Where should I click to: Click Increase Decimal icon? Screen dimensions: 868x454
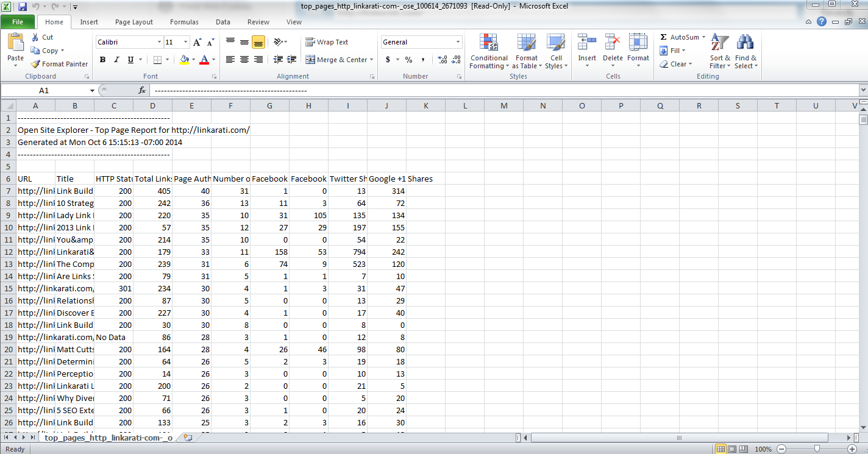coord(442,60)
